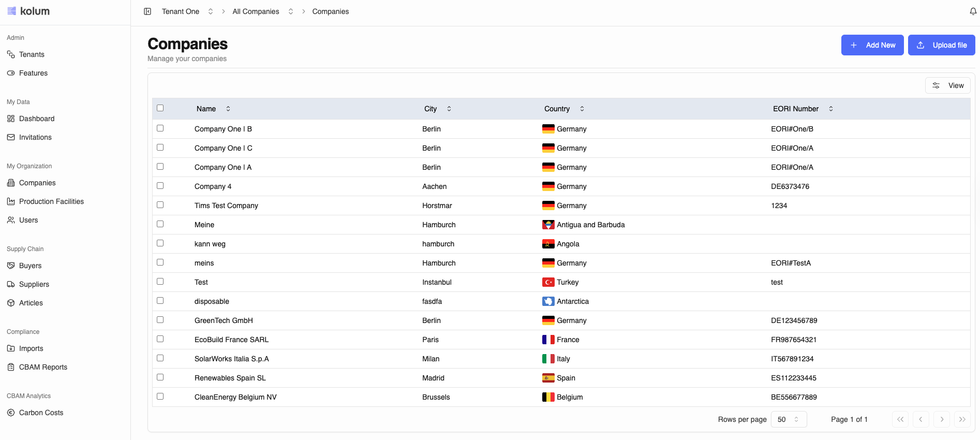Go to previous page arrow
The image size is (980, 440).
920,419
